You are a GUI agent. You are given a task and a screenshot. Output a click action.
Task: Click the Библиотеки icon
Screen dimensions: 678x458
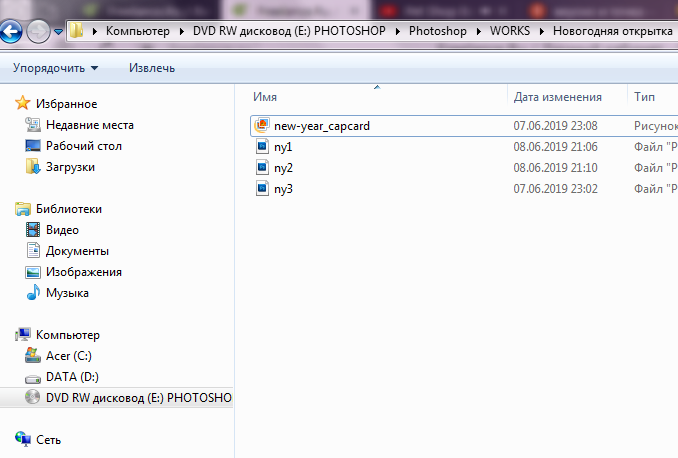[22, 209]
